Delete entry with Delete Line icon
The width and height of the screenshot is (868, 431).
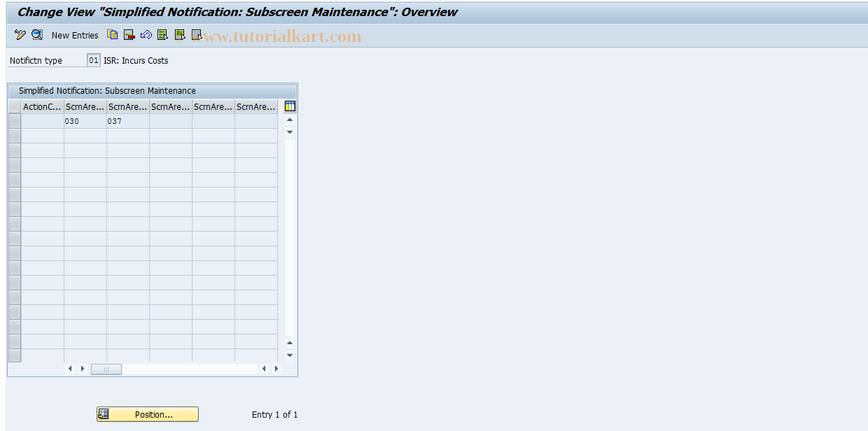[129, 35]
